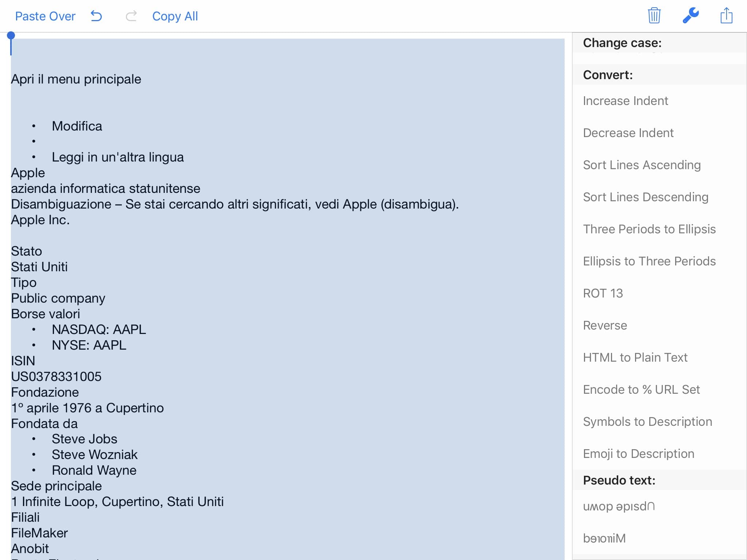Tap the Copy All button
Viewport: 747px width, 560px height.
pyautogui.click(x=175, y=16)
